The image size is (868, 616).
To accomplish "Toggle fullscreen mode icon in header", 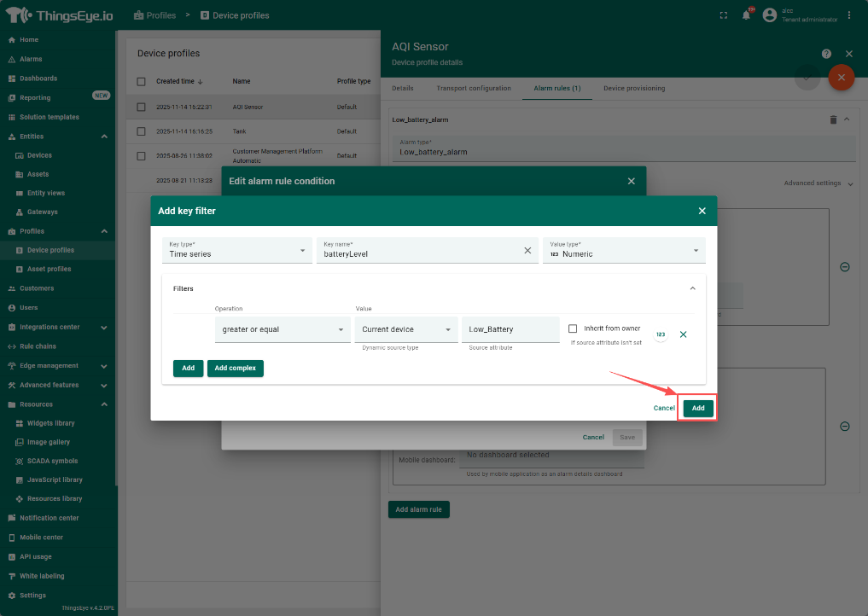I will coord(724,15).
